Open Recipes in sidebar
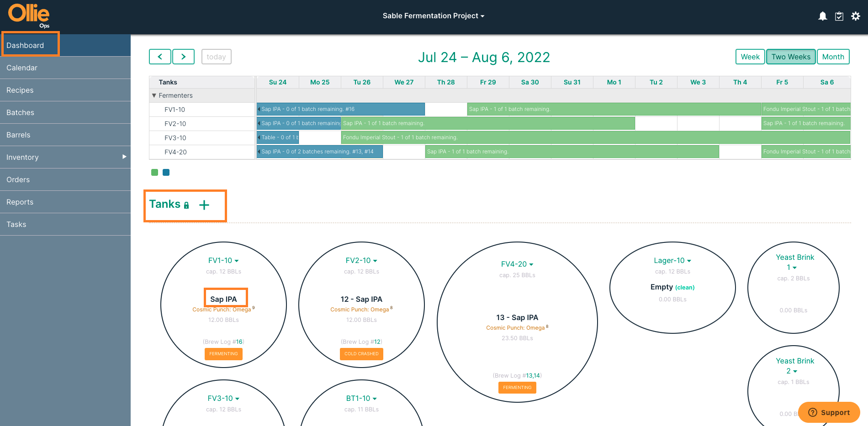This screenshot has height=426, width=868. [65, 90]
